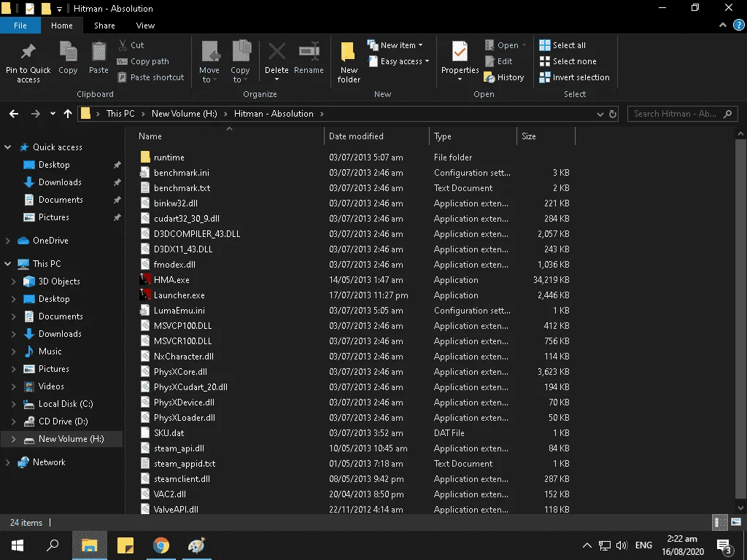Image resolution: width=747 pixels, height=560 pixels.
Task: Open the Copy to dropdown
Action: tap(240, 62)
